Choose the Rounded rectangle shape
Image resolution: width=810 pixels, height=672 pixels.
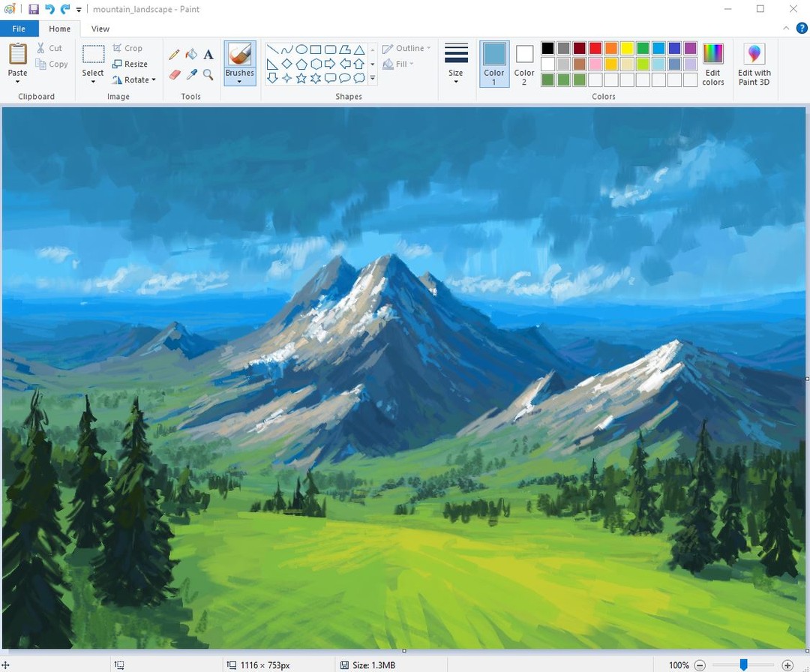[330, 49]
